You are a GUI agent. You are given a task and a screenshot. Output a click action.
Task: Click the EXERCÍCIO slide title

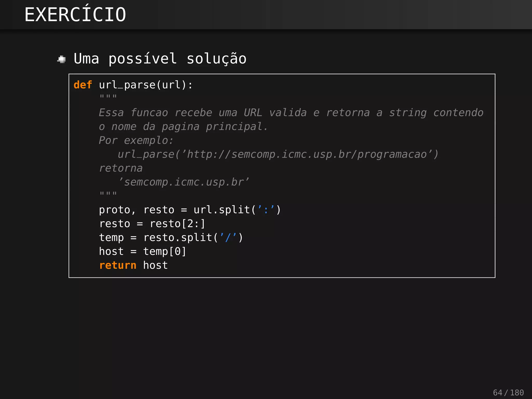click(75, 14)
